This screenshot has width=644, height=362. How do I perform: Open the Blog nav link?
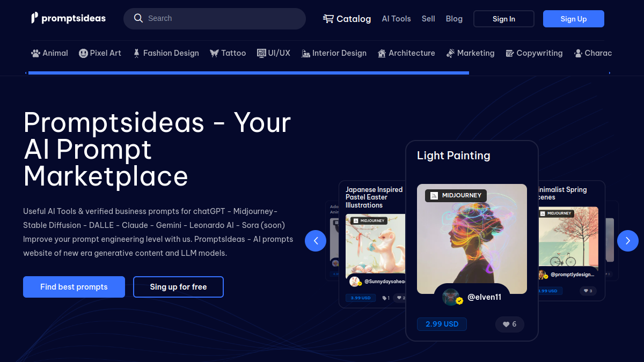tap(454, 19)
